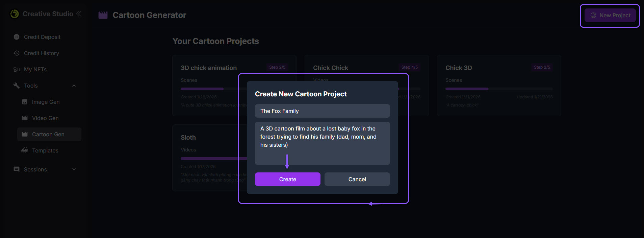Collapse the Tools section chevron
644x238 pixels.
pos(74,86)
